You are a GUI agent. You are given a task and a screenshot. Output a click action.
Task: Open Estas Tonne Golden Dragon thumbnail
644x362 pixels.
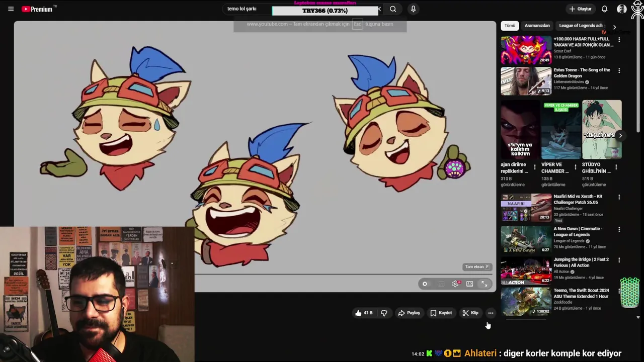click(526, 81)
